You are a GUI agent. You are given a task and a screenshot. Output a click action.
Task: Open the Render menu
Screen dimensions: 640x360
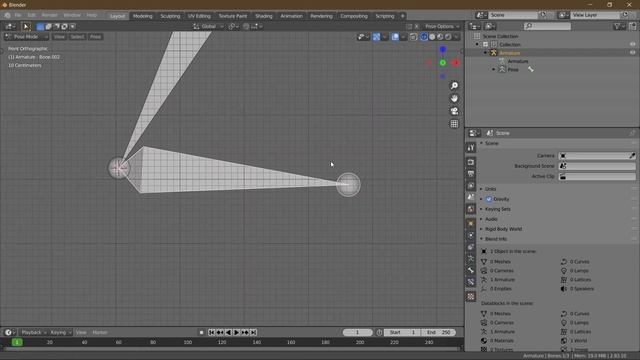click(x=49, y=15)
